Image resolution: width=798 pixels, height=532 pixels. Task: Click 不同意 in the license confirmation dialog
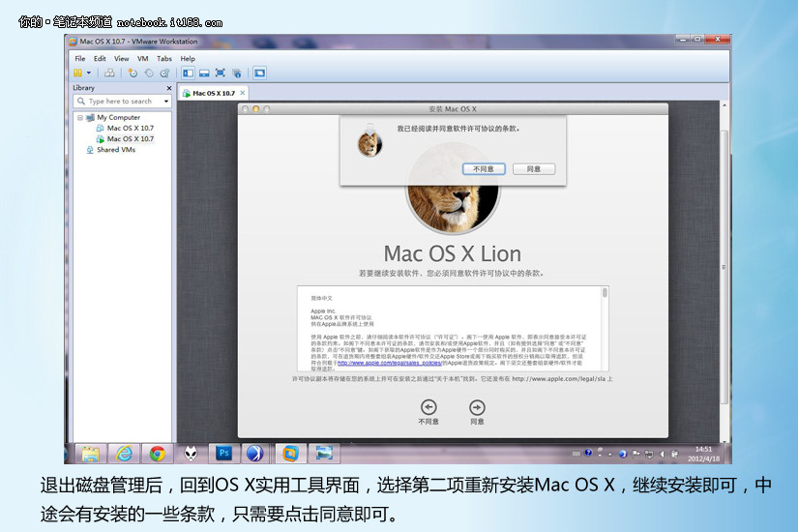[484, 169]
